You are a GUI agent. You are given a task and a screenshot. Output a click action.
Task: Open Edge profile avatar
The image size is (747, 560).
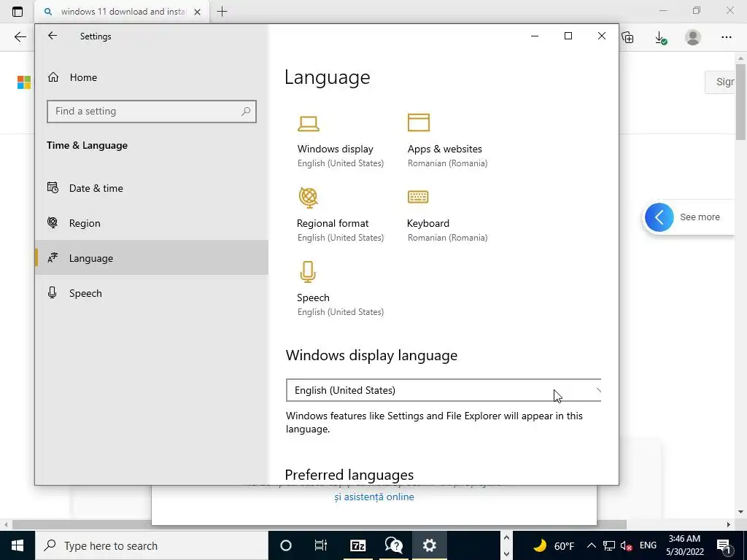[693, 37]
